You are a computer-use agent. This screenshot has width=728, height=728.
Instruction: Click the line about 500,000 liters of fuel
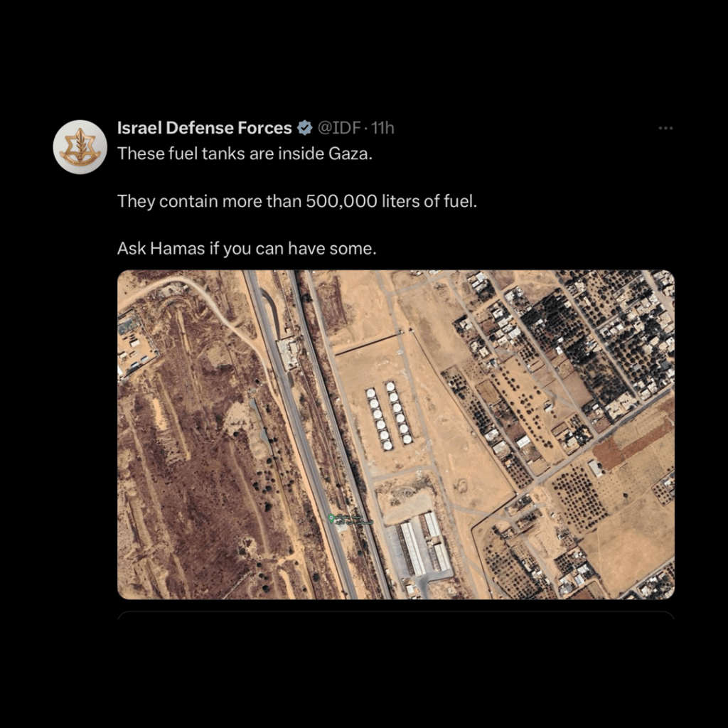(297, 201)
